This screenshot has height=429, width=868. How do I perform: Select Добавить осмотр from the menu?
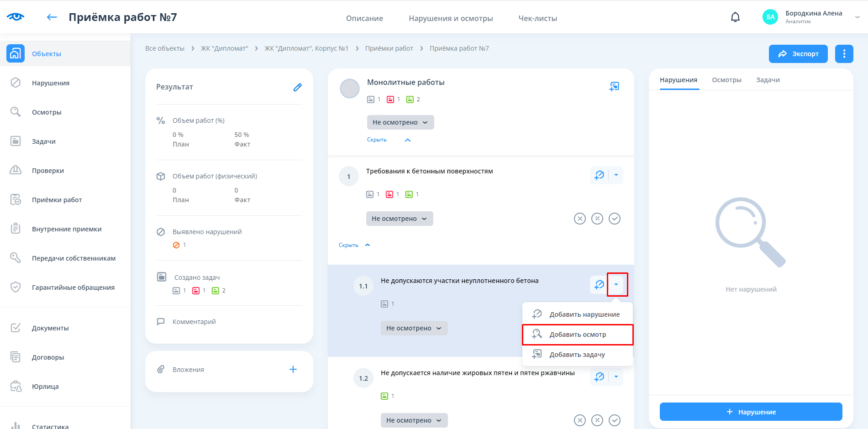click(x=577, y=335)
